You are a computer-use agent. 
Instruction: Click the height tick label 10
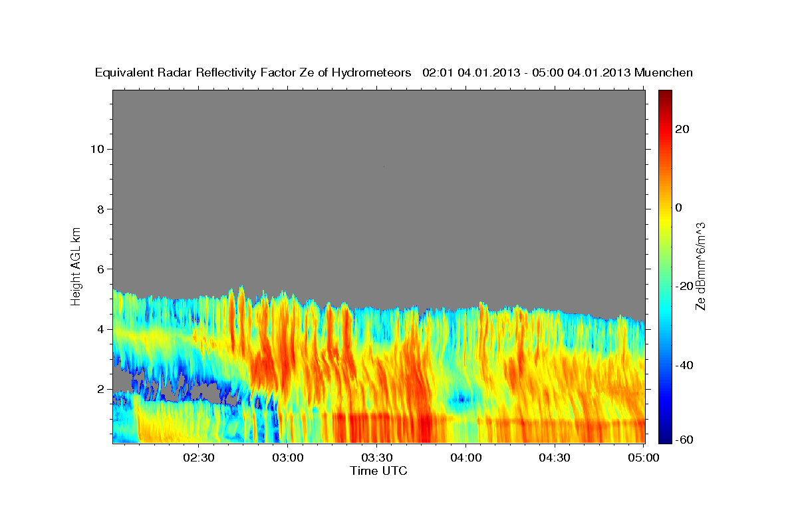click(x=98, y=149)
